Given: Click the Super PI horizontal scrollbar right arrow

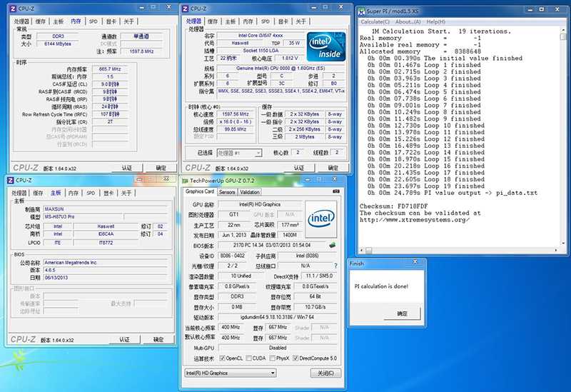Looking at the screenshot, I should pos(556,251).
